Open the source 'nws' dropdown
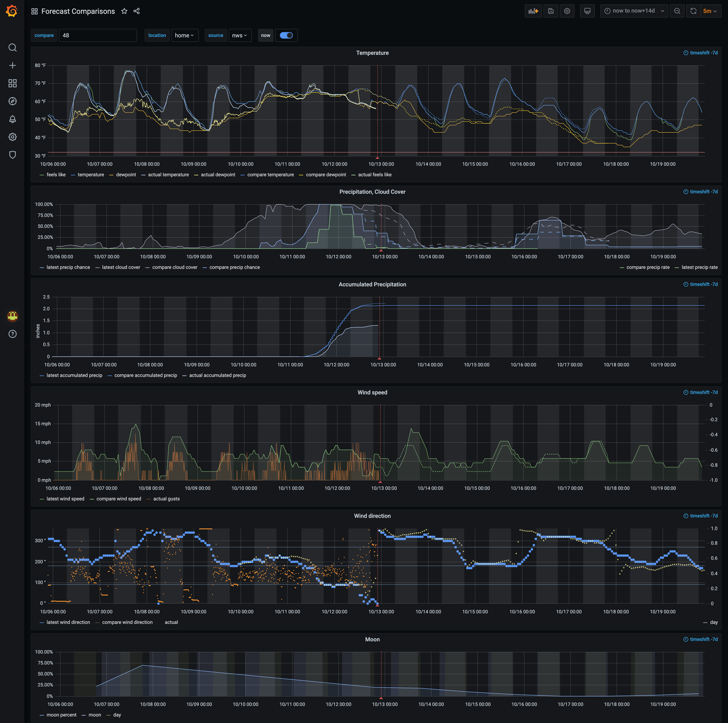The width and height of the screenshot is (728, 723). point(240,35)
